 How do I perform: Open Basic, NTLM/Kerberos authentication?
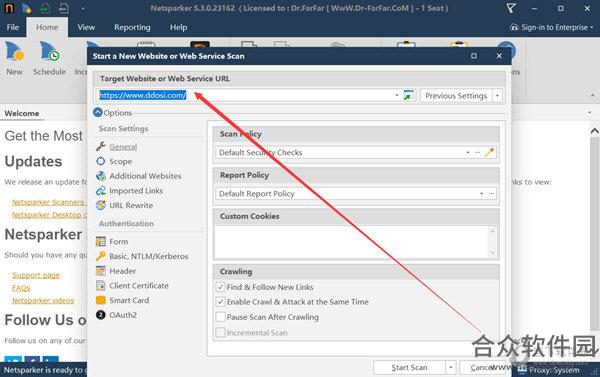(x=148, y=256)
